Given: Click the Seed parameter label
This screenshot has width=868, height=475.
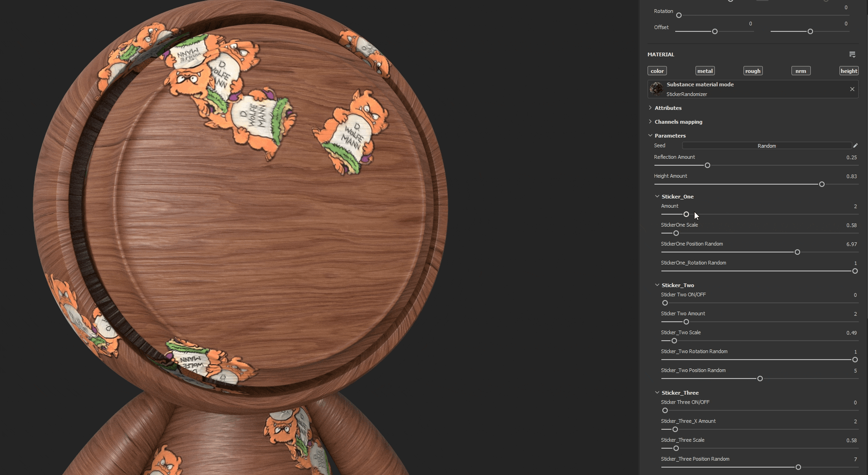Looking at the screenshot, I should (660, 145).
